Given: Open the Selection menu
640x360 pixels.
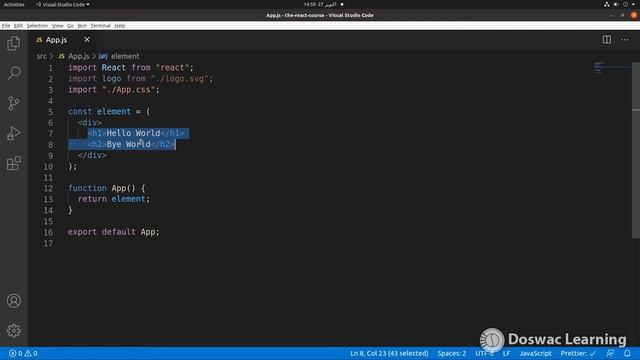Looking at the screenshot, I should tap(37, 25).
